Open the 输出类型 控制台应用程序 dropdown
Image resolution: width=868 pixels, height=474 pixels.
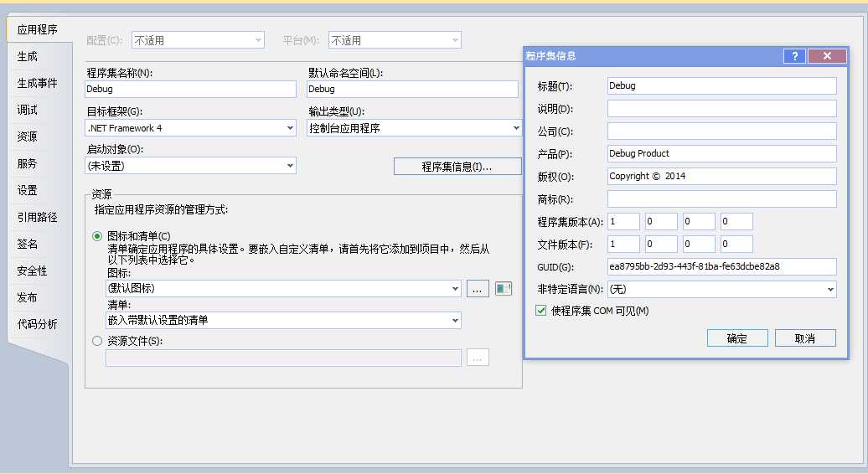414,128
